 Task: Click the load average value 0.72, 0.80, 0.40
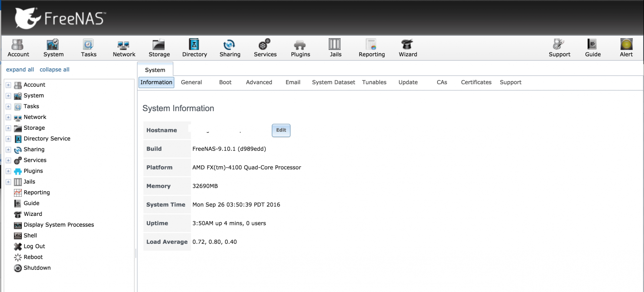[x=214, y=242]
